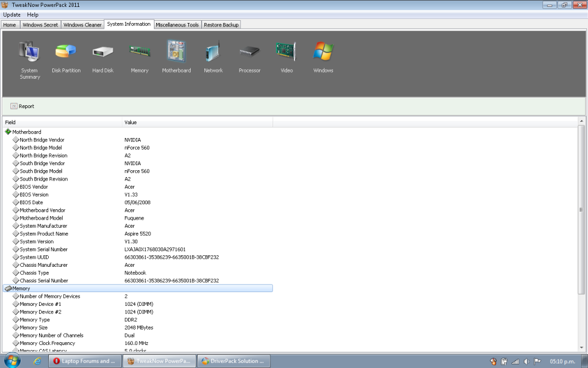Viewport: 588px width, 368px height.
Task: Launch Internet Explorer from taskbar
Action: (x=37, y=361)
